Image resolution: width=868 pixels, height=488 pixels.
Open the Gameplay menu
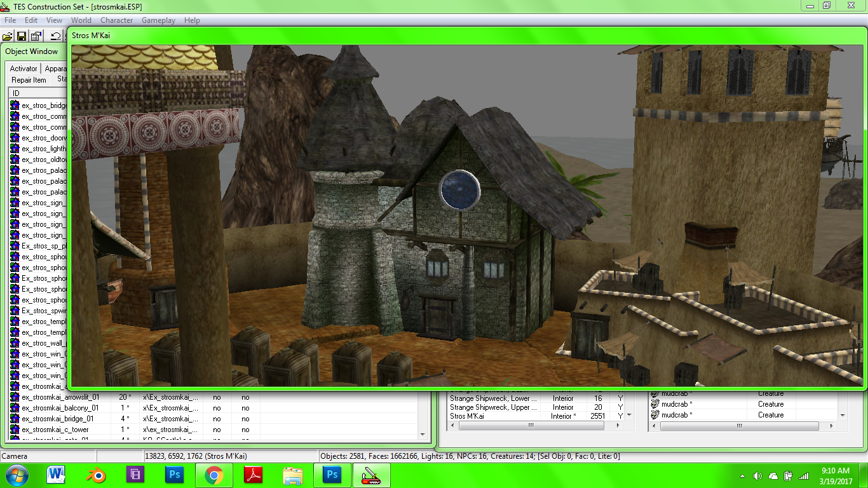point(158,20)
